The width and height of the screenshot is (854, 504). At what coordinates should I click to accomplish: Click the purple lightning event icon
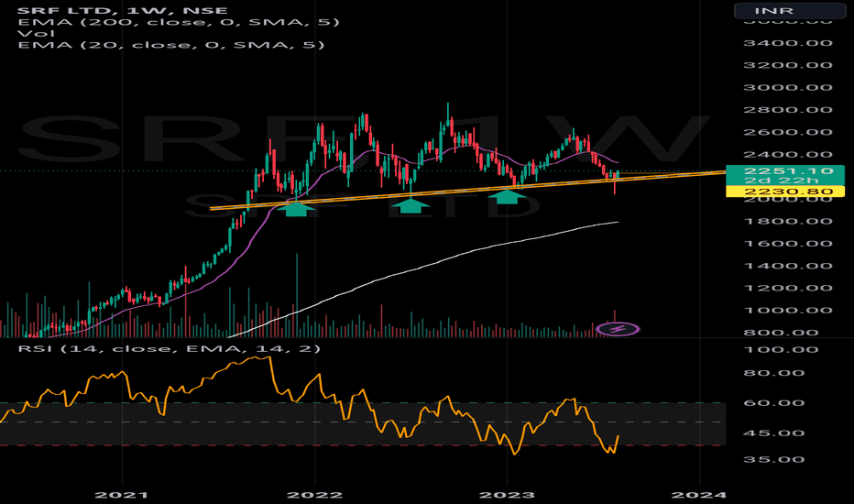pyautogui.click(x=619, y=329)
